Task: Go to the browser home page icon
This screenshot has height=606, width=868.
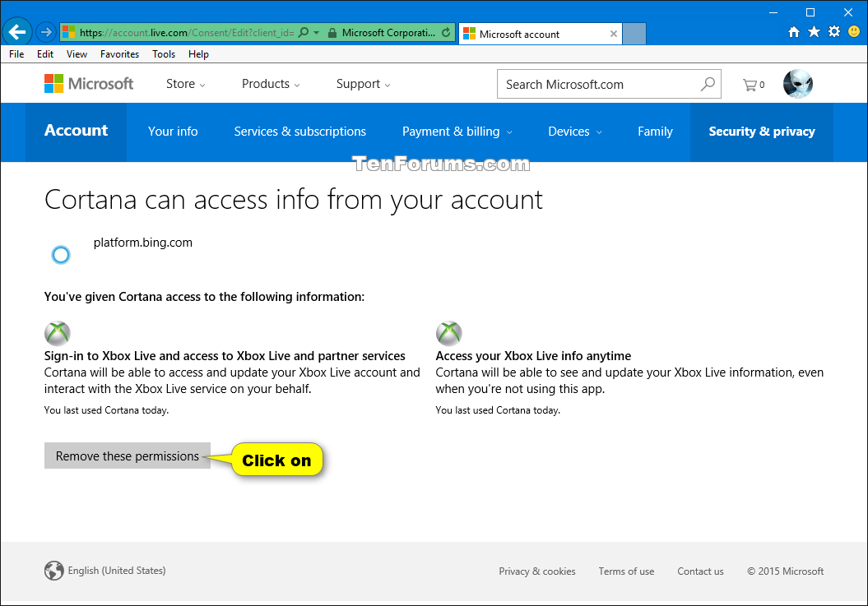Action: pyautogui.click(x=794, y=31)
